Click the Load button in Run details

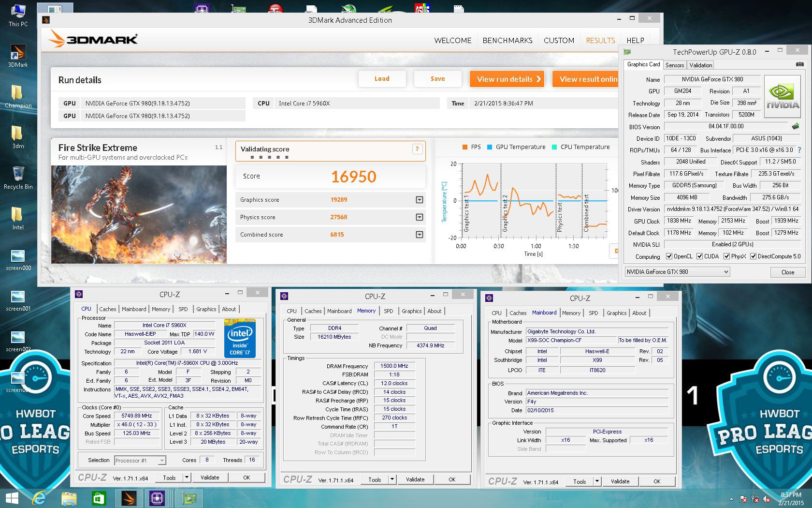pos(382,79)
